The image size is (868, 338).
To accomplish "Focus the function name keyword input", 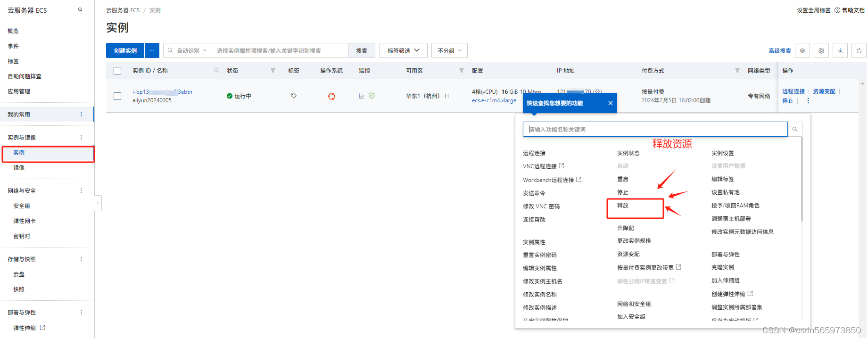I will [655, 129].
